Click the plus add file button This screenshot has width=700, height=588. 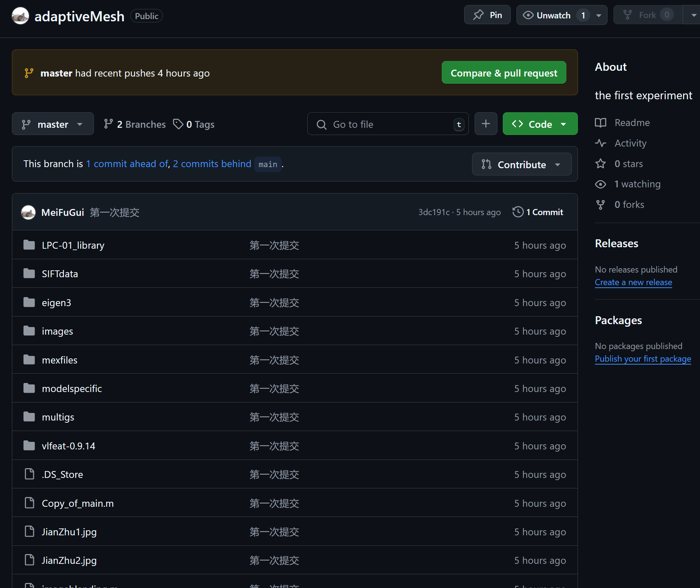point(485,124)
